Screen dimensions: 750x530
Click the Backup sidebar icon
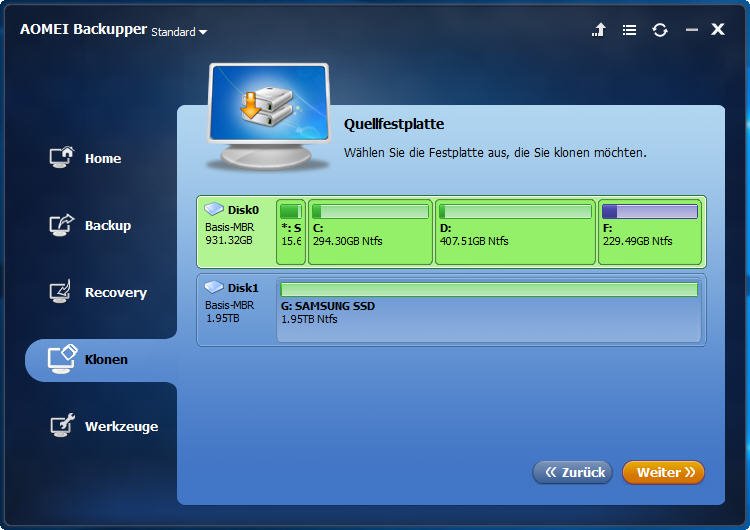pos(62,225)
